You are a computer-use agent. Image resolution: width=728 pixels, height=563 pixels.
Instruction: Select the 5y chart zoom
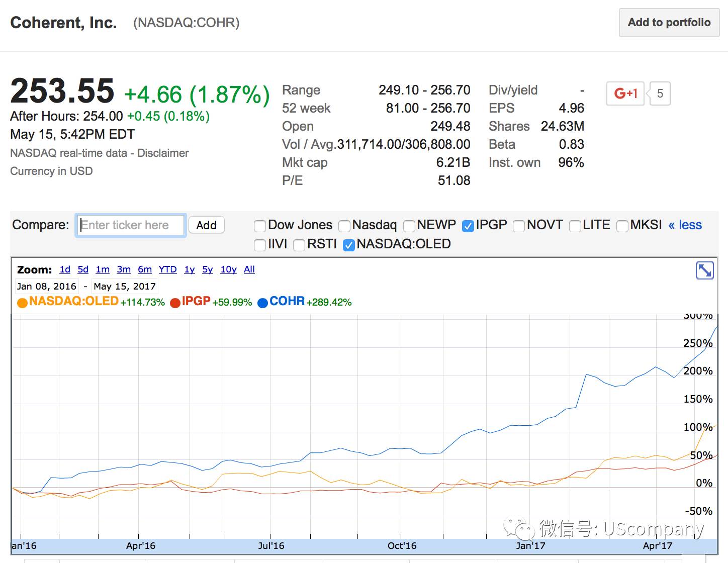click(x=208, y=269)
